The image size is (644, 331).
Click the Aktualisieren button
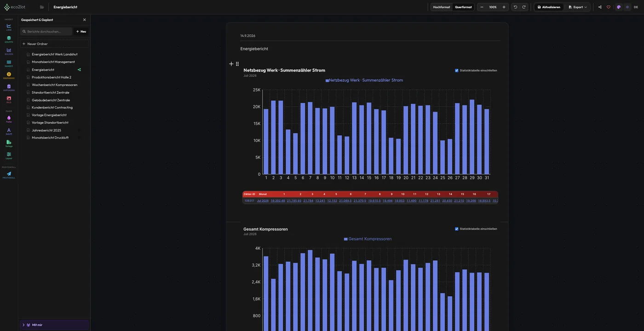[x=549, y=7]
